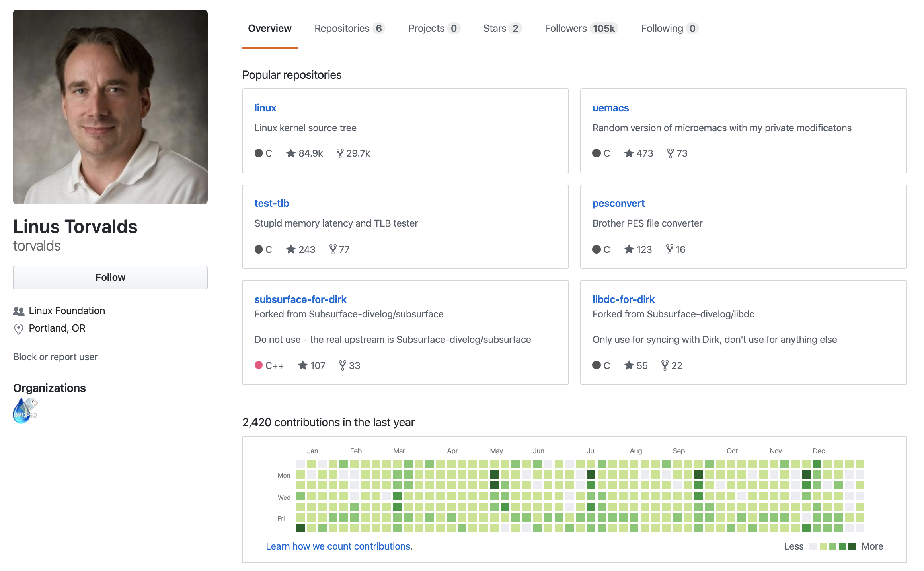
Task: Click the star icon on linux repository
Action: click(291, 153)
